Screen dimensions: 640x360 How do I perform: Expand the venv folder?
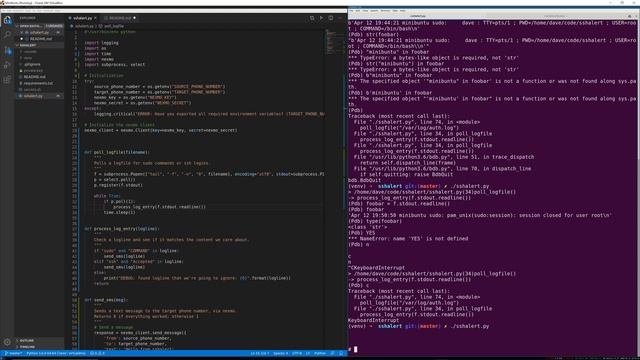coord(39,58)
